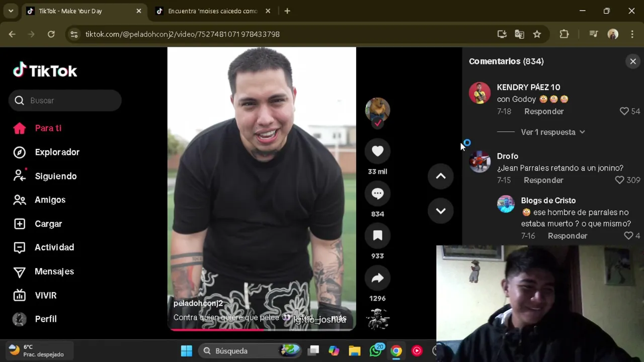The width and height of the screenshot is (644, 362).
Task: Open KENDRY PÁEZ 10 profile name
Action: coord(528,87)
